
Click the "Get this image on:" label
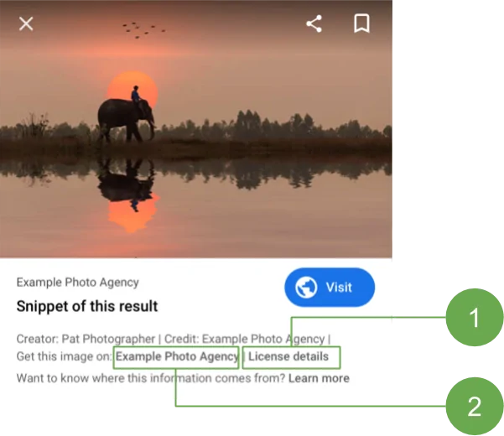pos(65,356)
